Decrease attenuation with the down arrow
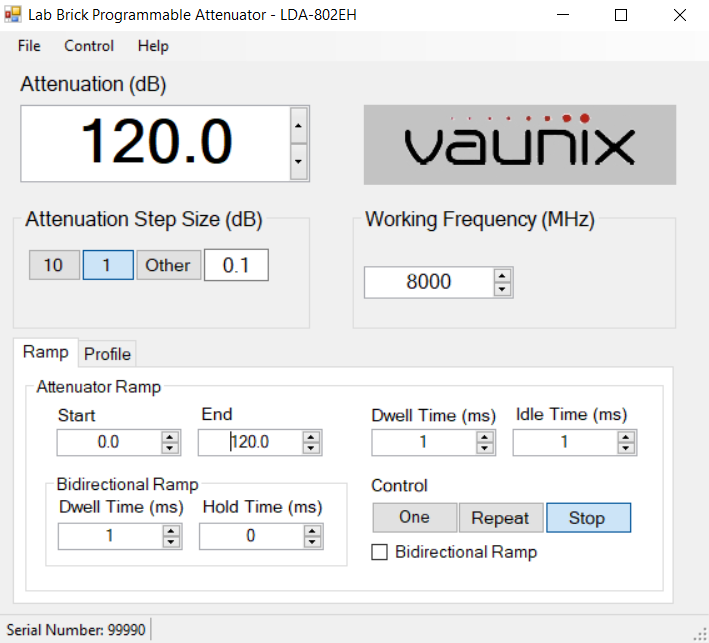 (297, 160)
